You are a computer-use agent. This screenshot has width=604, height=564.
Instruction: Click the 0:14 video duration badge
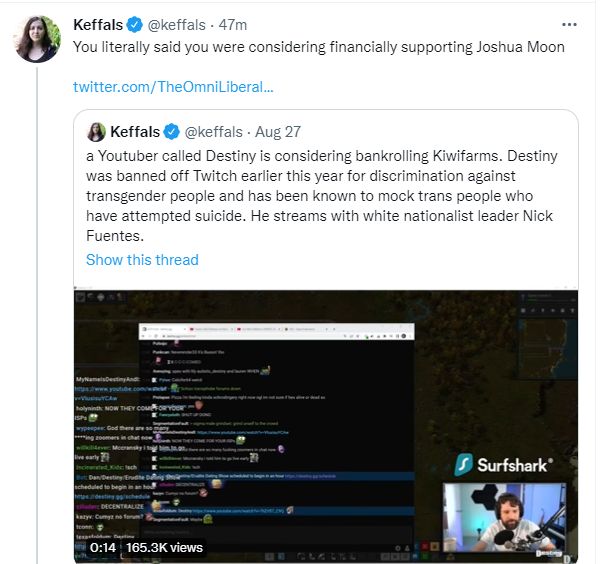[103, 547]
